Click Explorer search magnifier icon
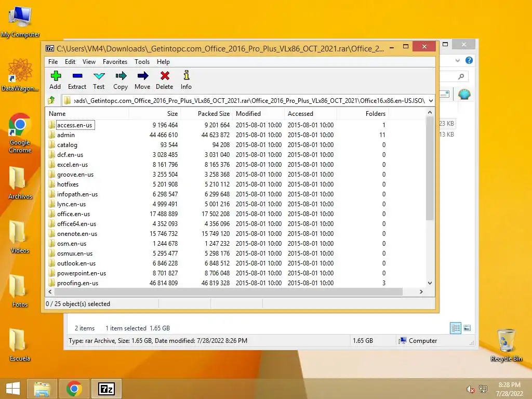 pyautogui.click(x=461, y=77)
